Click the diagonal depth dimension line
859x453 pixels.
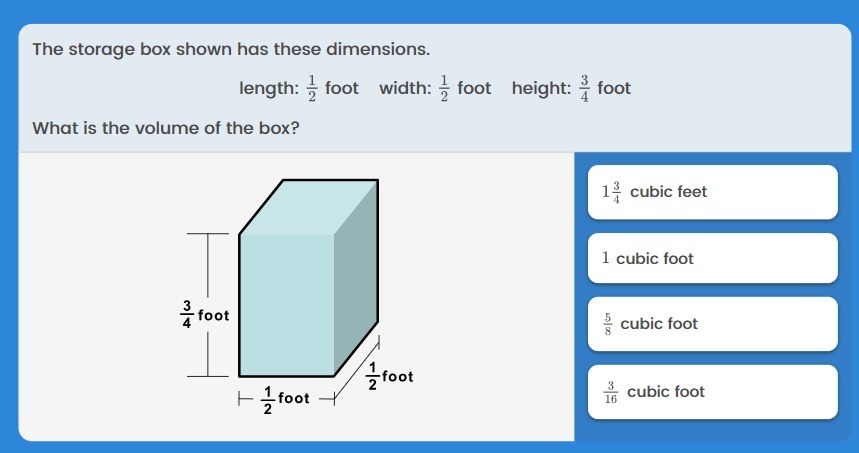coord(356,370)
